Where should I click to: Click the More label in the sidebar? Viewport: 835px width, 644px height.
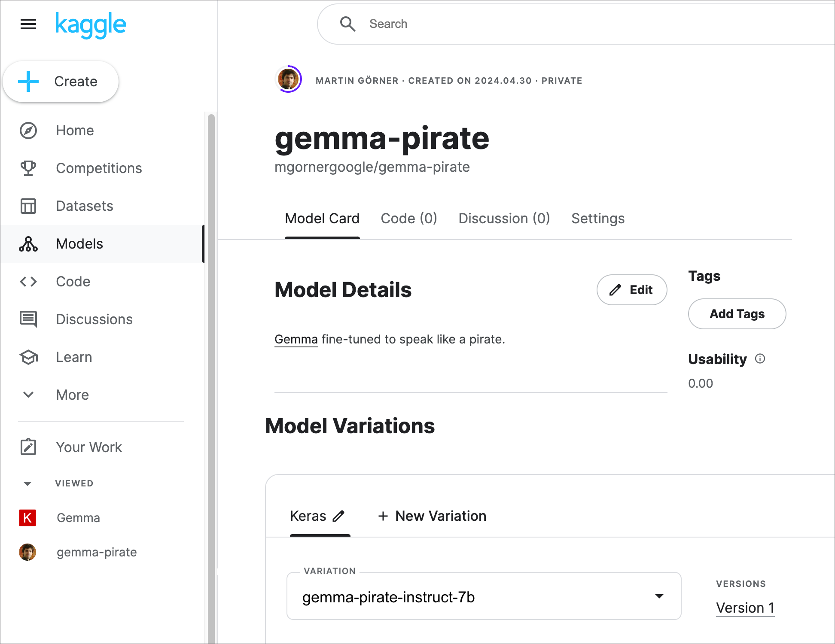click(73, 395)
